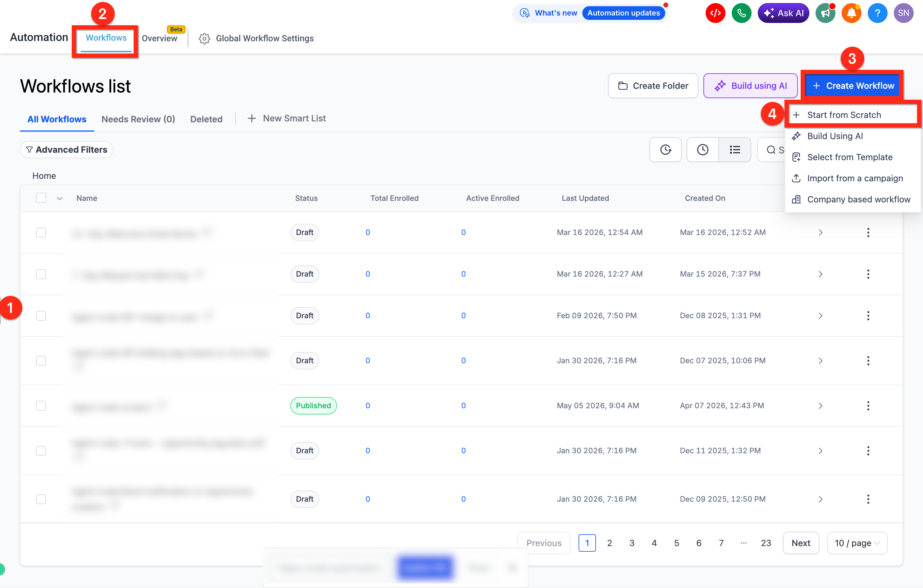Viewport: 923px width, 588px height.
Task: Open the 10 / page size dropdown
Action: (x=857, y=543)
